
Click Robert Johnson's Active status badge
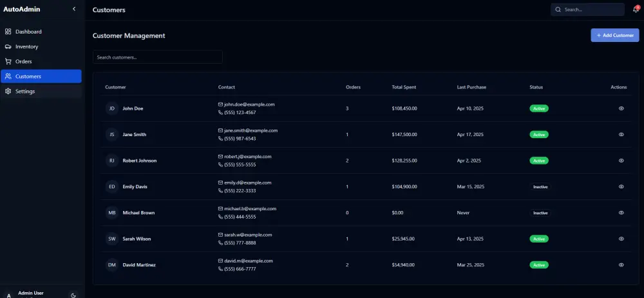[538, 161]
